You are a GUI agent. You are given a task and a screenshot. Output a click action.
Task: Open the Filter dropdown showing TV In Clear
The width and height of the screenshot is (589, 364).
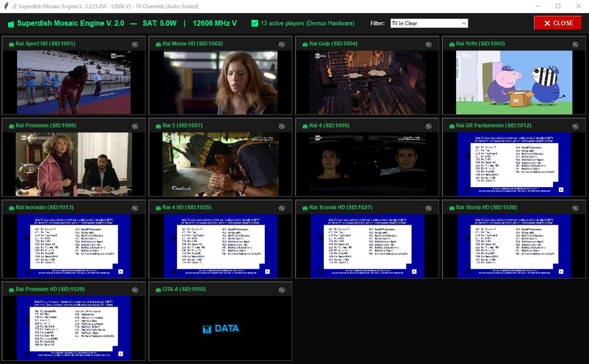tap(429, 23)
